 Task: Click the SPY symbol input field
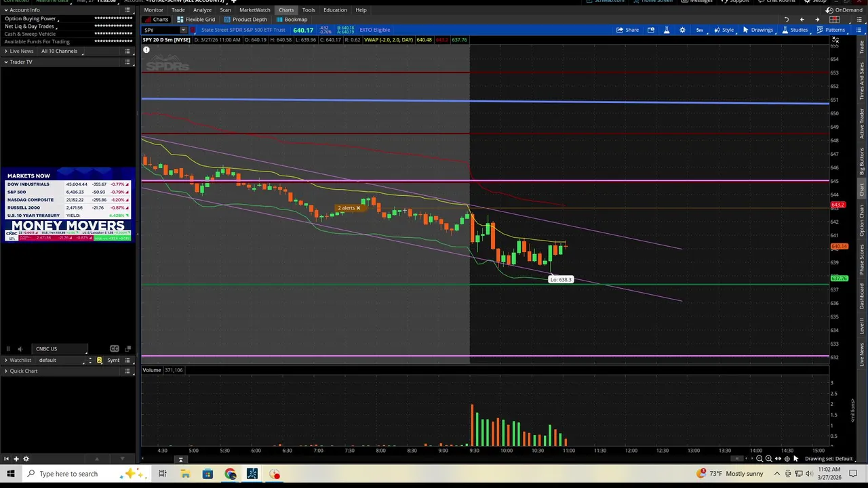point(161,30)
